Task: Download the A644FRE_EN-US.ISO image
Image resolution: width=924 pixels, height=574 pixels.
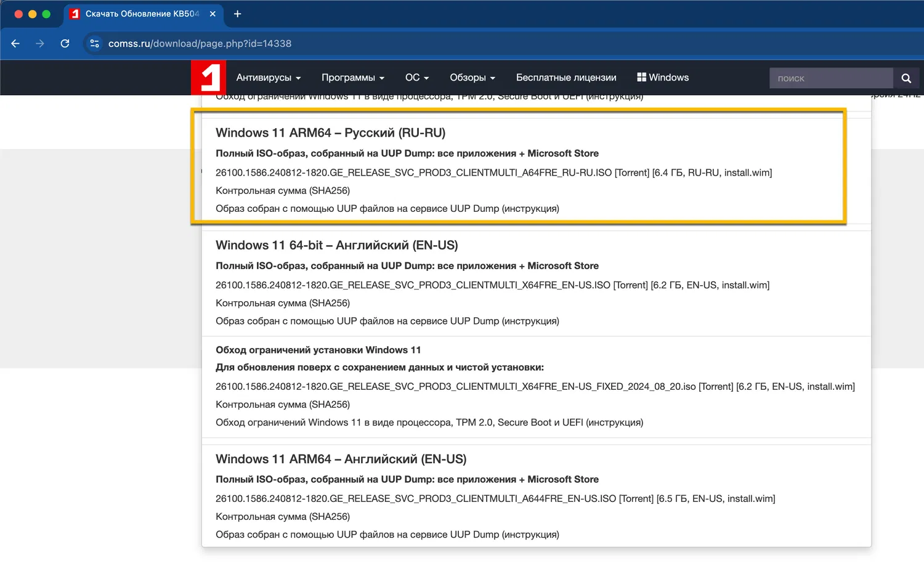Action: click(x=416, y=499)
